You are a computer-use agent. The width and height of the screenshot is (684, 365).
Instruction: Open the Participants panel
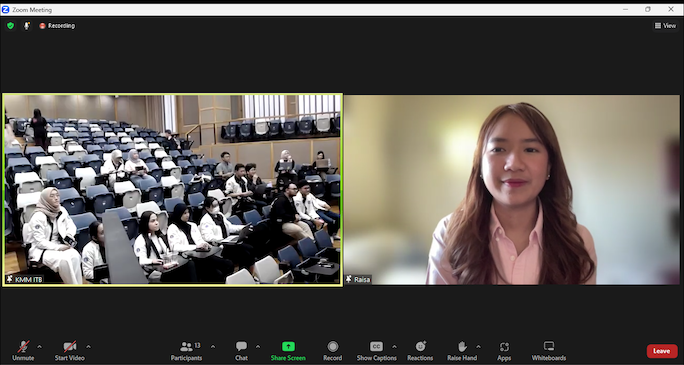(x=187, y=351)
